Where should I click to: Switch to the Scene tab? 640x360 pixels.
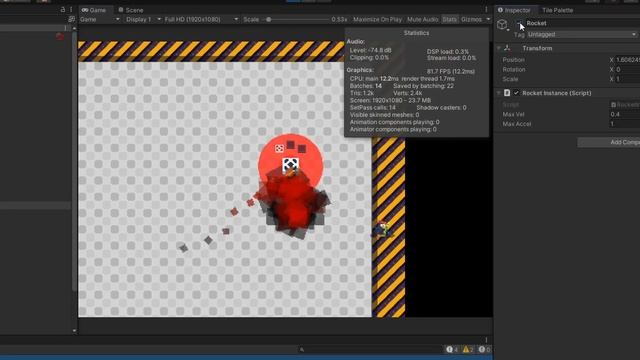131,10
